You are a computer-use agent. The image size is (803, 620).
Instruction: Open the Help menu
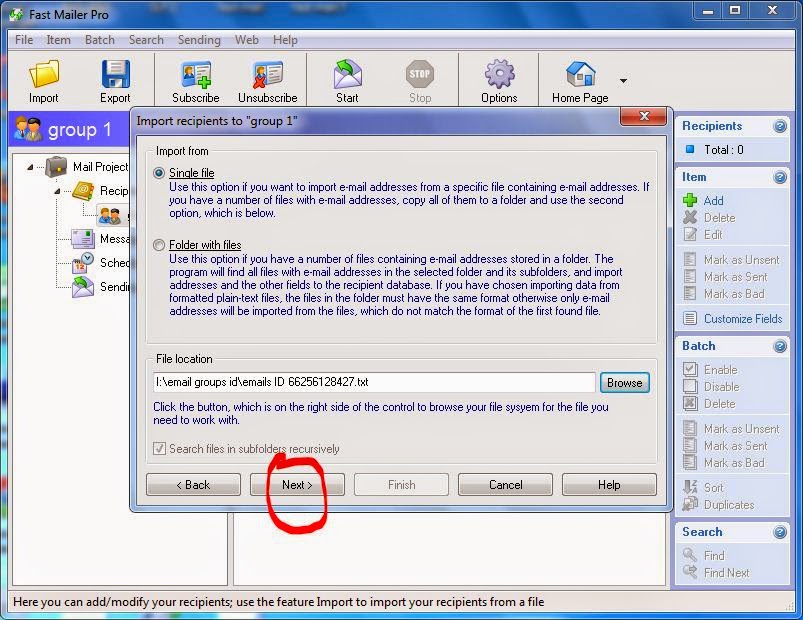point(285,39)
